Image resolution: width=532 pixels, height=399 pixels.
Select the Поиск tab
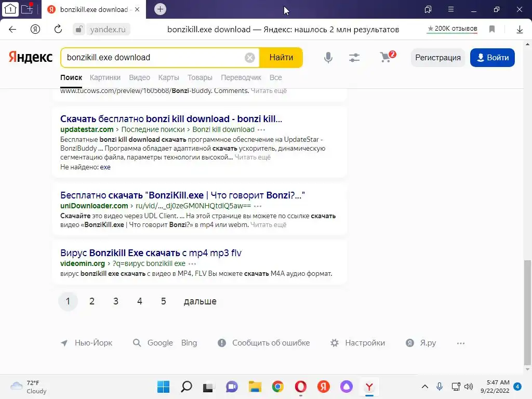(71, 77)
